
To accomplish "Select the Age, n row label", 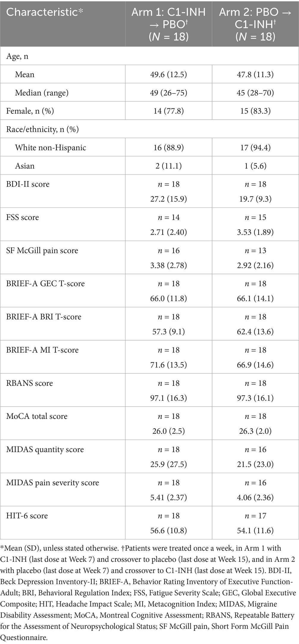I will click(17, 56).
